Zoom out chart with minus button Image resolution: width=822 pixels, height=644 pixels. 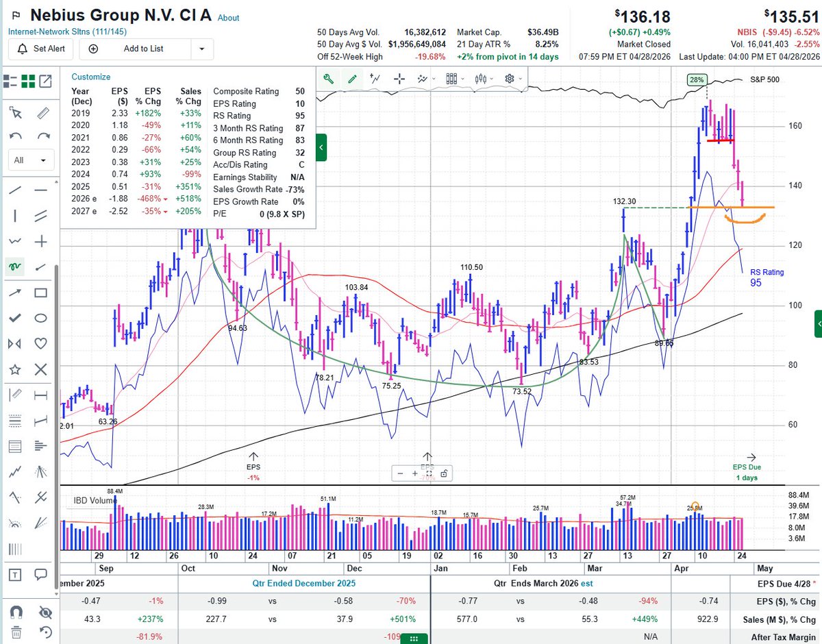click(x=401, y=473)
